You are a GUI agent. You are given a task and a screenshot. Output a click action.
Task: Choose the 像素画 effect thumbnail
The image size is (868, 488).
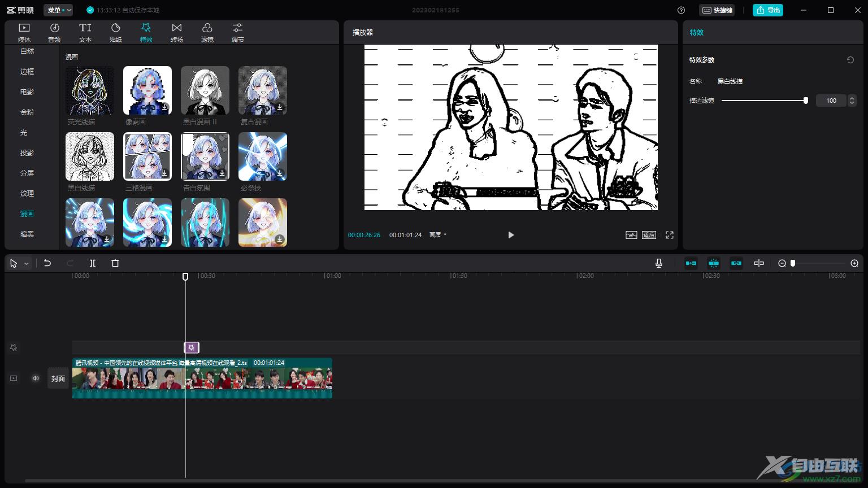click(147, 90)
